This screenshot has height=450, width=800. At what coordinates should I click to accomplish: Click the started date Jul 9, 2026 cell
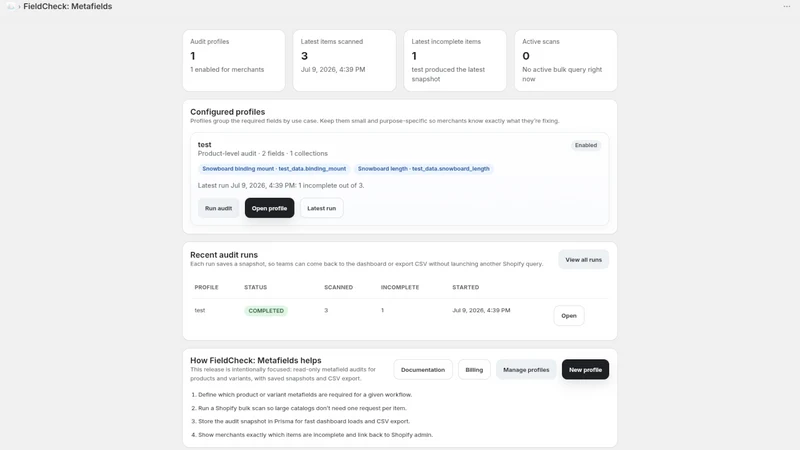pyautogui.click(x=481, y=310)
